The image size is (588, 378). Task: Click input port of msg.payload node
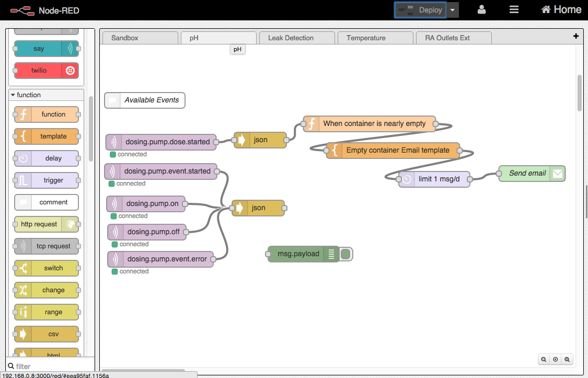coord(268,254)
